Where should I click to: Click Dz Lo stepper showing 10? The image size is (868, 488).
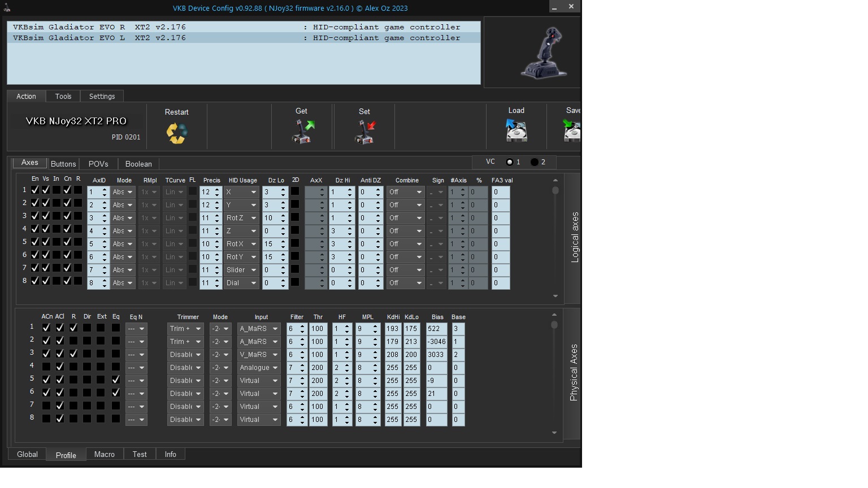click(283, 218)
